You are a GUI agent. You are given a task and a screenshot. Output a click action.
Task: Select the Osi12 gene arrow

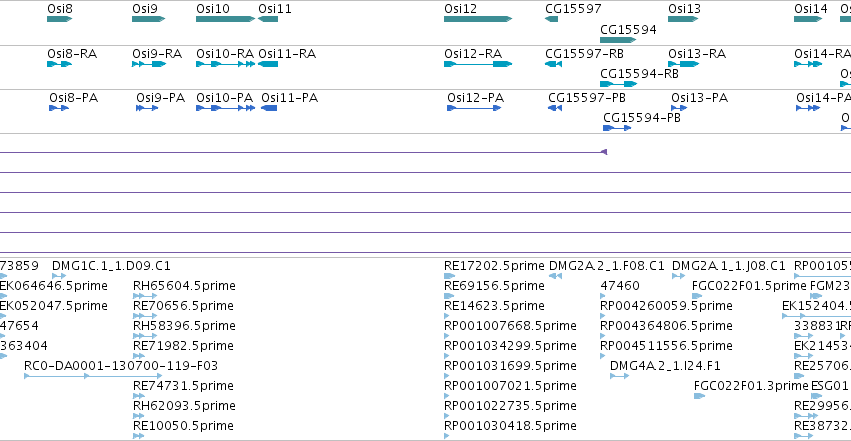click(x=478, y=19)
